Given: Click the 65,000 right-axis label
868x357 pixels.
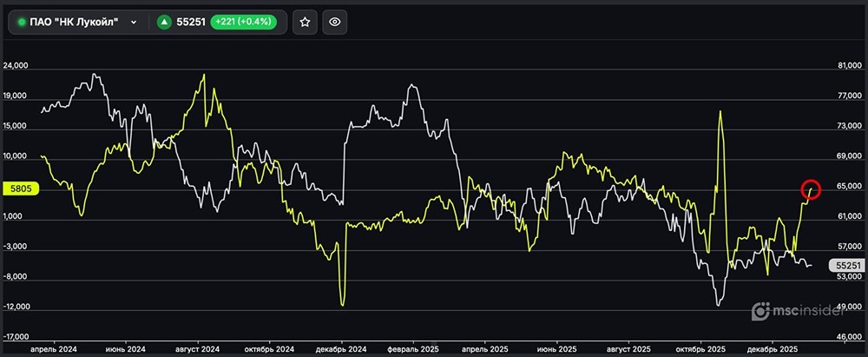Looking at the screenshot, I should pos(852,186).
